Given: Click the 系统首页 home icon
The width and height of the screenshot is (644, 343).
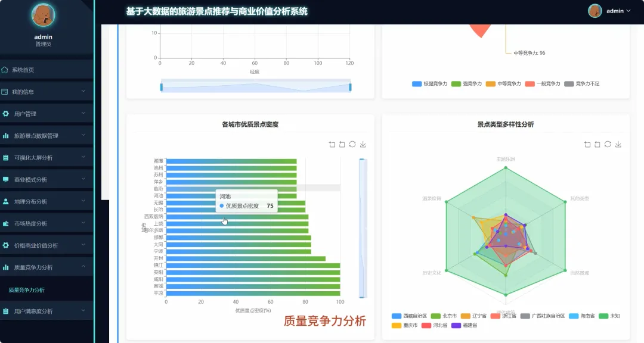Looking at the screenshot, I should pyautogui.click(x=5, y=70).
